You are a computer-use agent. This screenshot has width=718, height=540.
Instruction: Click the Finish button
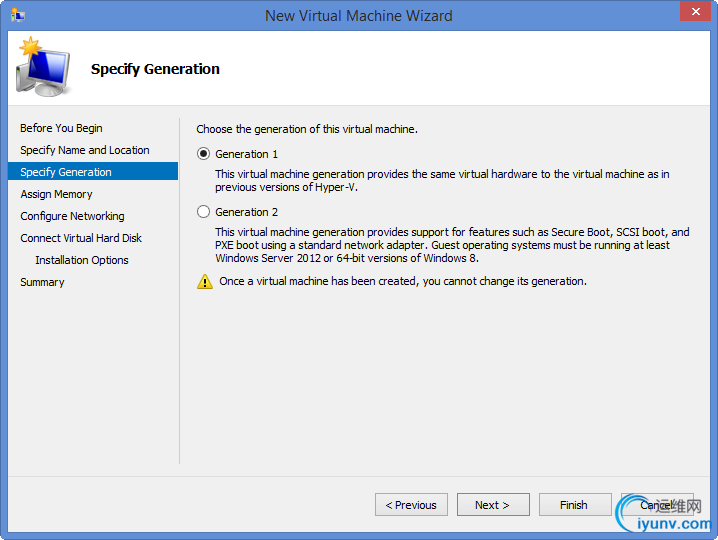(575, 505)
